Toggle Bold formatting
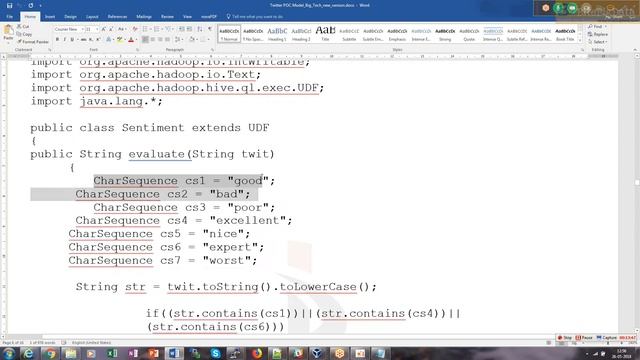This screenshot has height=360, width=640. coord(57,40)
